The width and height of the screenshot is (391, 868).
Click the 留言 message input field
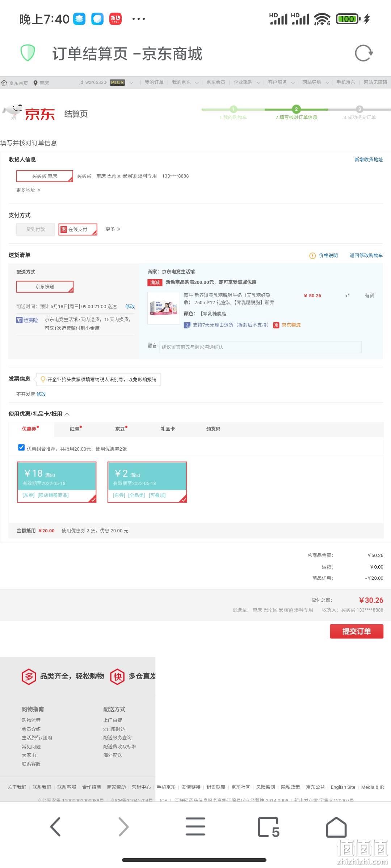coord(260,347)
